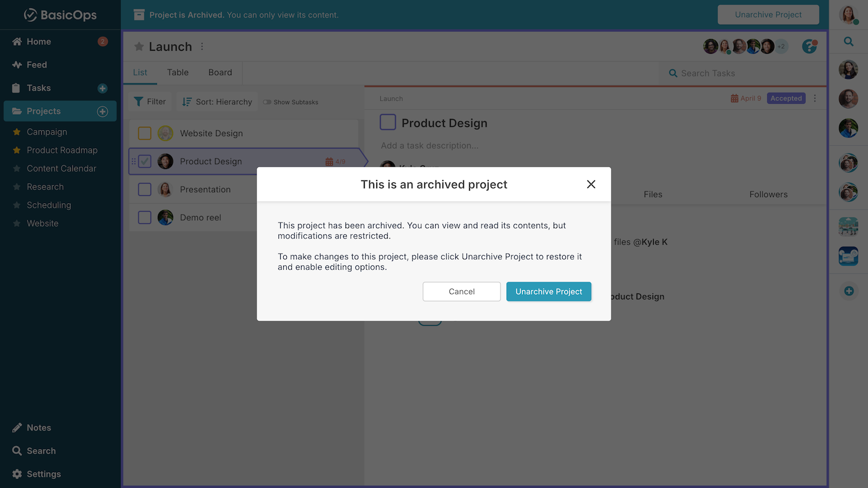Switch to the List tab
Image resolution: width=868 pixels, height=488 pixels.
(x=140, y=73)
